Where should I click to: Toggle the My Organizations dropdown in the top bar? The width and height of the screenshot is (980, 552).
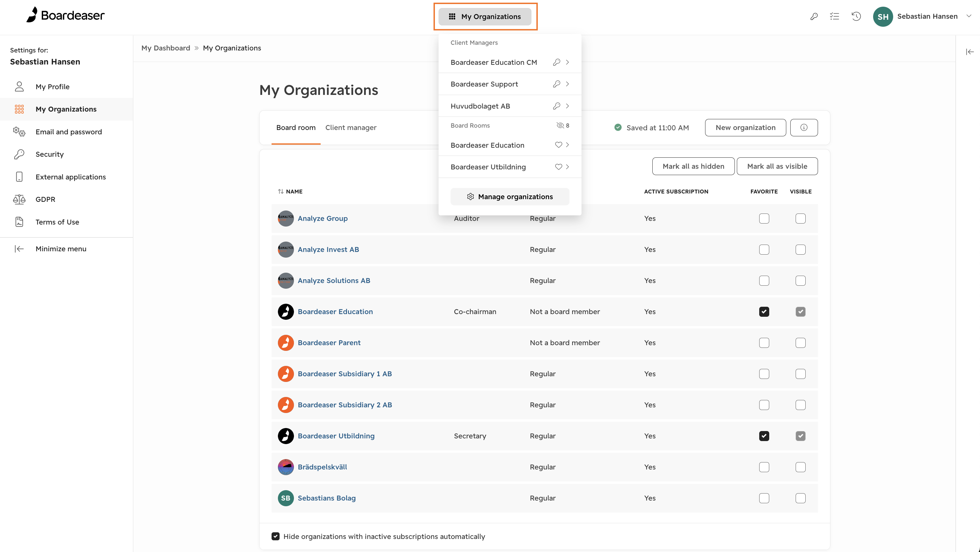click(485, 16)
